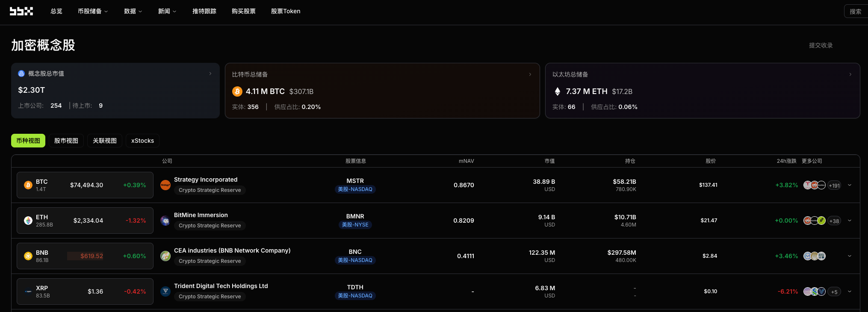The width and height of the screenshot is (868, 312).
Task: Click the BitMine Immersion company logo
Action: click(165, 221)
